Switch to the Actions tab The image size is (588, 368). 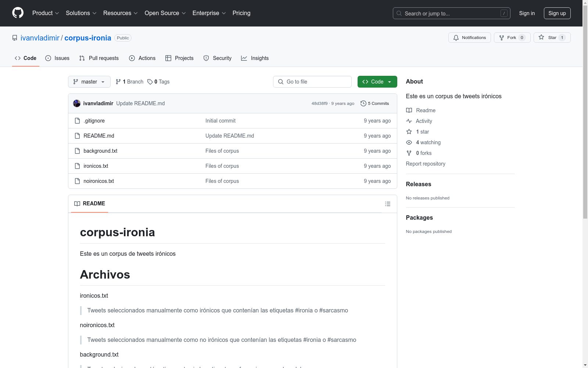(x=142, y=58)
